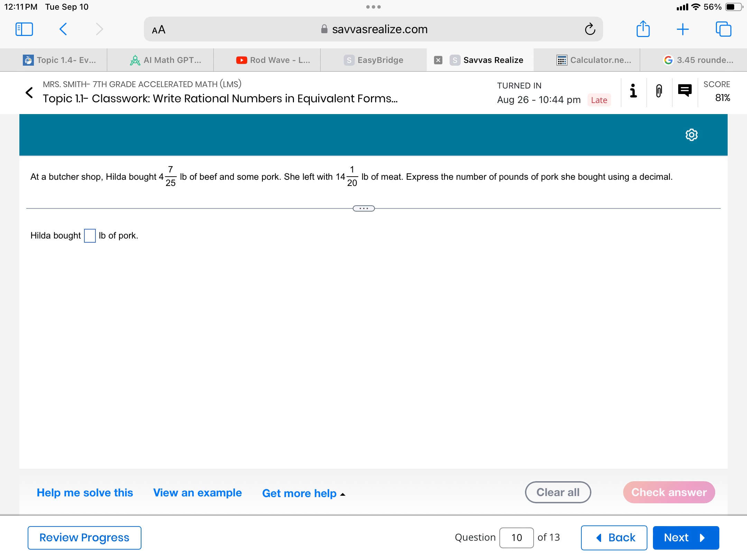Open assignment info icon

click(633, 91)
